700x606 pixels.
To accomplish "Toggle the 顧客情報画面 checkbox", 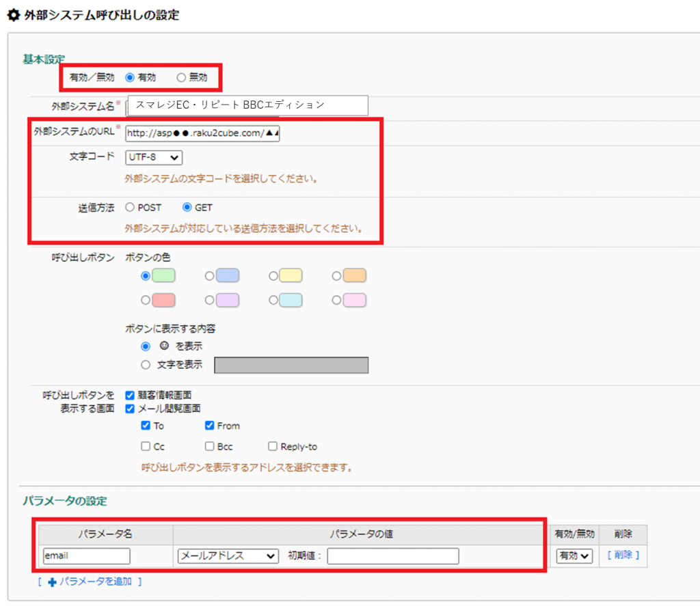I will tap(130, 396).
